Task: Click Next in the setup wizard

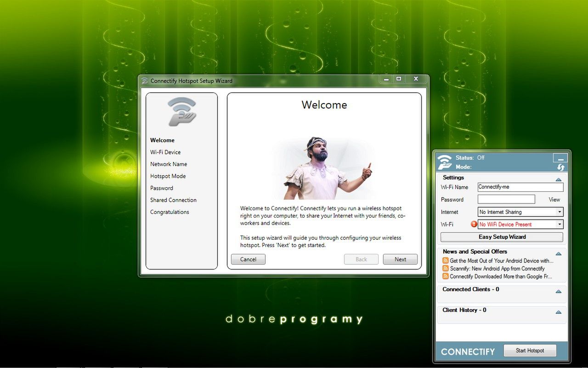Action: click(x=400, y=259)
